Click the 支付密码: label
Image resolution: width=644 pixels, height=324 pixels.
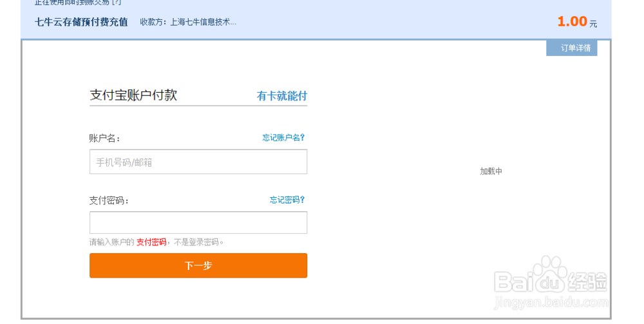tap(109, 201)
